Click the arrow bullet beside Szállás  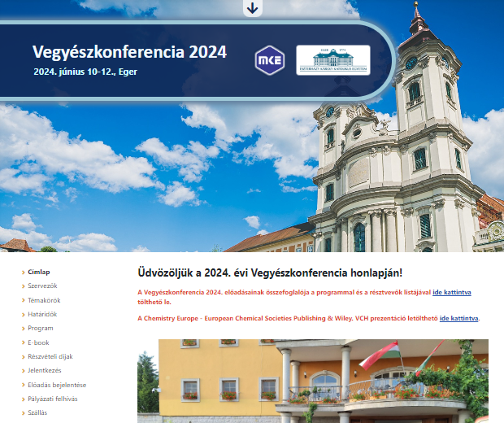click(x=23, y=413)
